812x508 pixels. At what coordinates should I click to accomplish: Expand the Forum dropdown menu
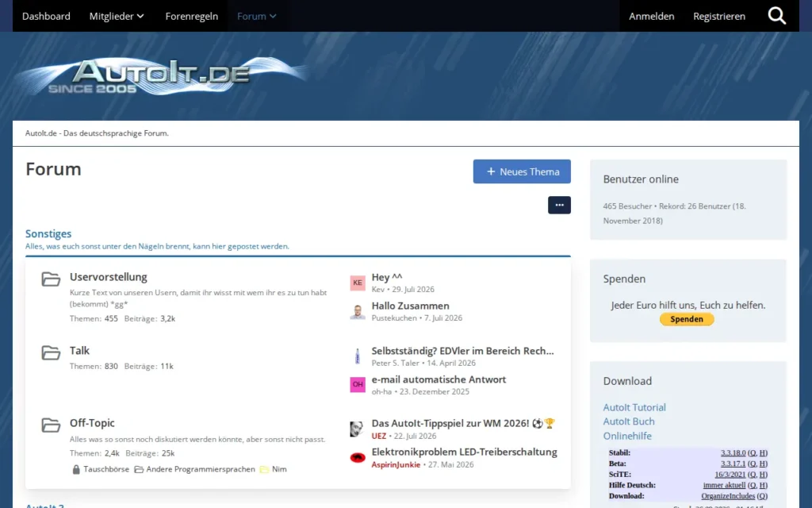tap(257, 16)
